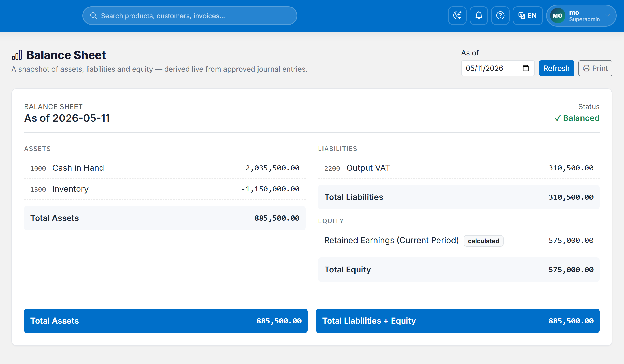Screen dimensions: 624x364
Task: Click the blue Total Assets banner
Action: [166, 321]
